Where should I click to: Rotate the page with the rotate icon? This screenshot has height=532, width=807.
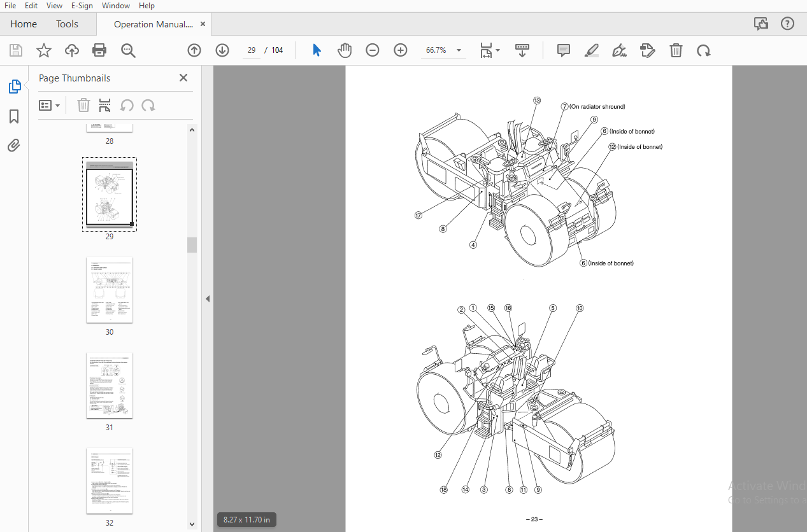pos(704,50)
